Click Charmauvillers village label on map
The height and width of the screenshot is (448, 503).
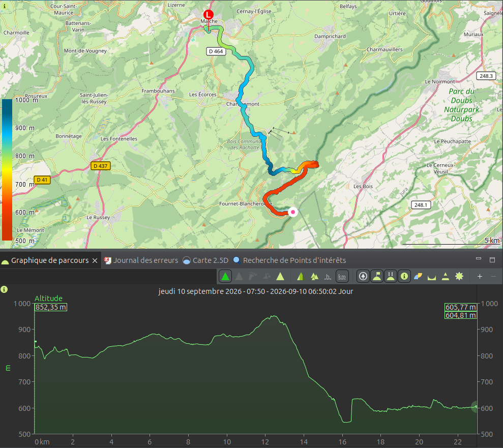click(x=384, y=49)
